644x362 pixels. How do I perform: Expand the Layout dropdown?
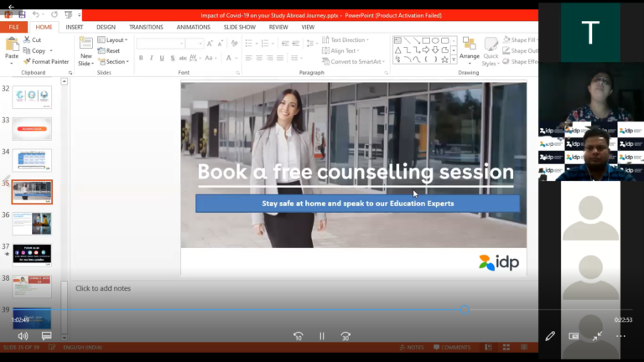click(113, 40)
